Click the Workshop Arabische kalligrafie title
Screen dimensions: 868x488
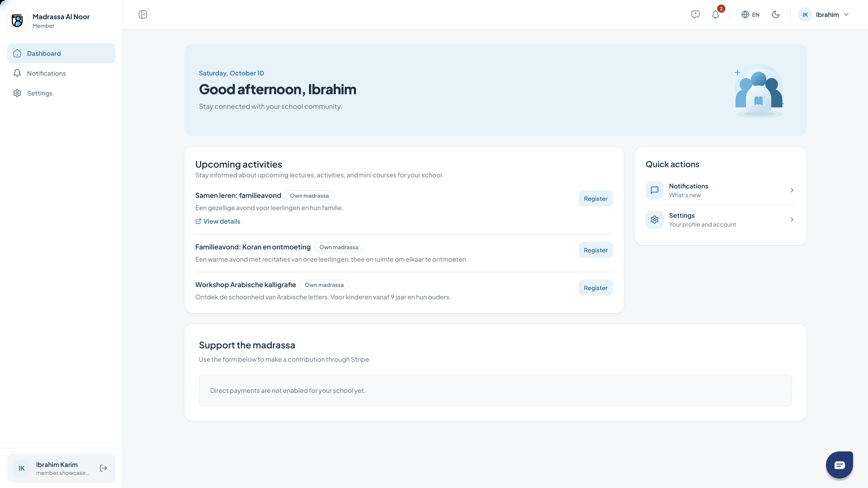tap(246, 285)
